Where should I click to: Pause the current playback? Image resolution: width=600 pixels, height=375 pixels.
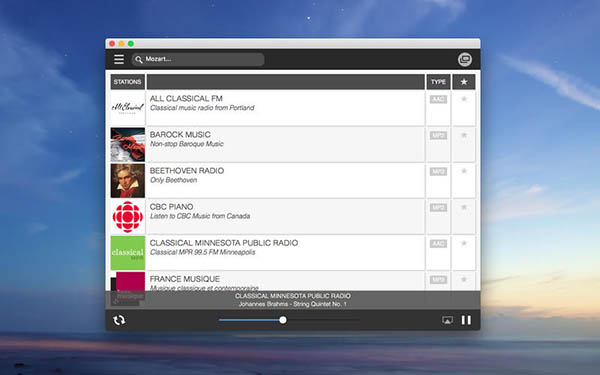click(466, 320)
